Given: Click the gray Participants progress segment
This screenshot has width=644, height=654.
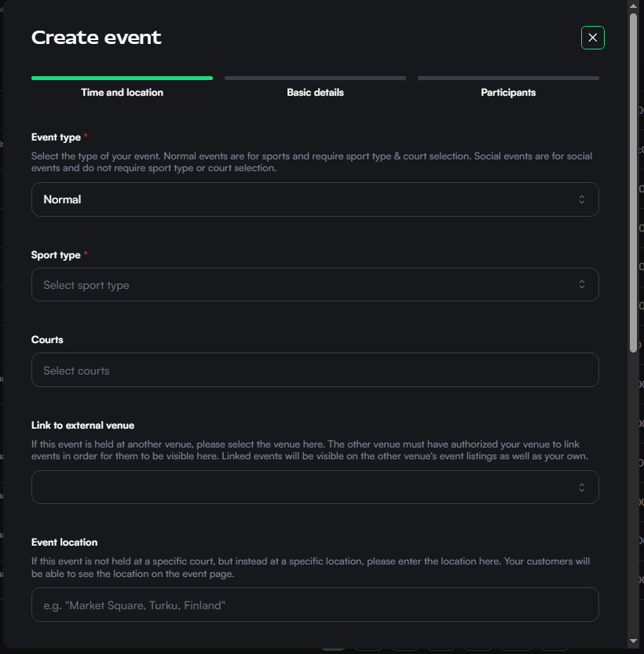Looking at the screenshot, I should (508, 79).
